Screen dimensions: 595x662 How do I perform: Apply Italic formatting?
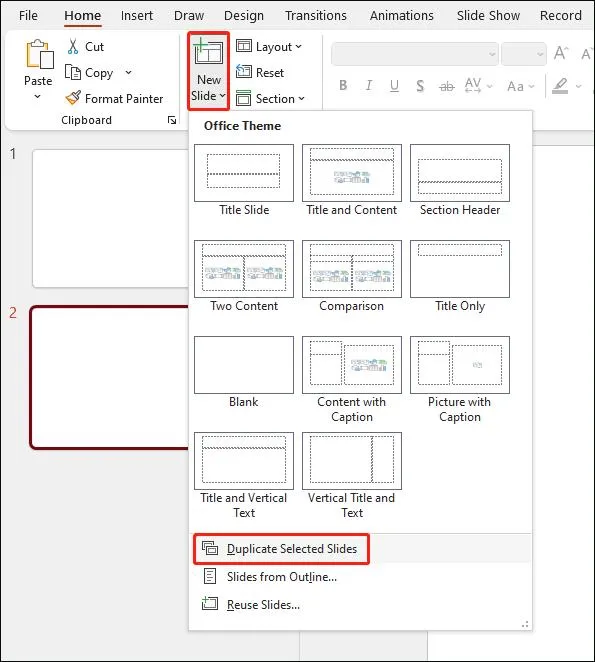click(x=369, y=86)
